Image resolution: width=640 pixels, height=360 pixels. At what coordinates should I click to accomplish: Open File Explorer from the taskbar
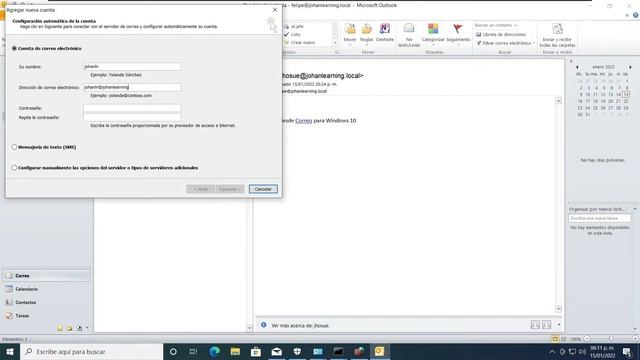click(x=235, y=351)
